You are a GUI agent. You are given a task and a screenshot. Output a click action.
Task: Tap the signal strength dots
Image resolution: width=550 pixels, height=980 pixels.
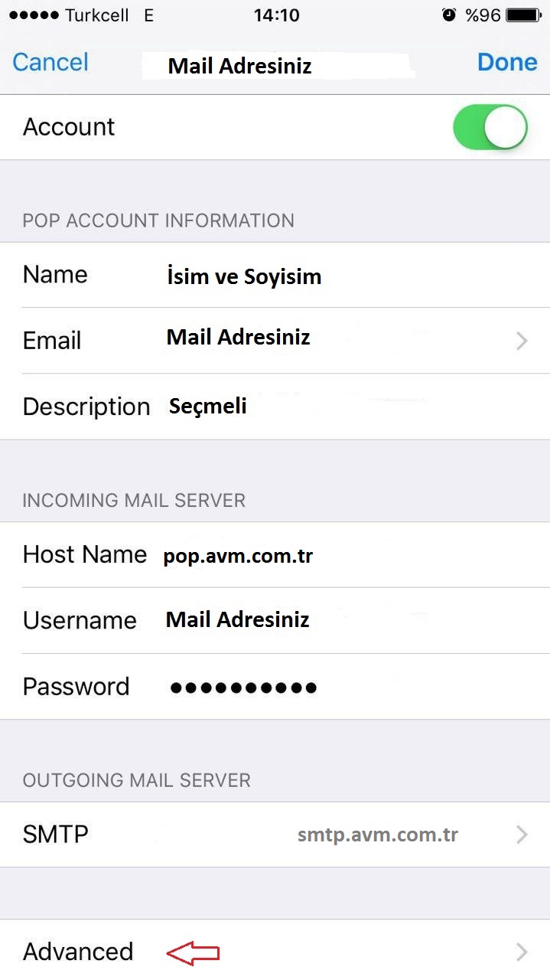pyautogui.click(x=32, y=15)
